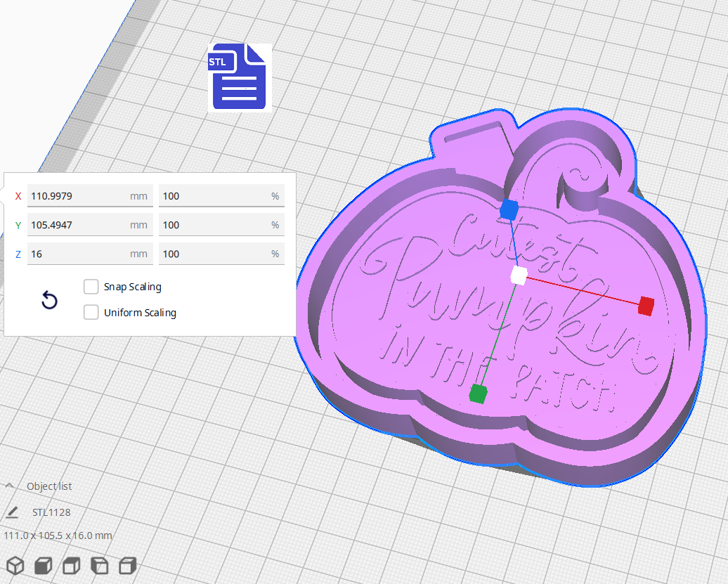Switch to the top view
728x584 pixels.
click(70, 565)
